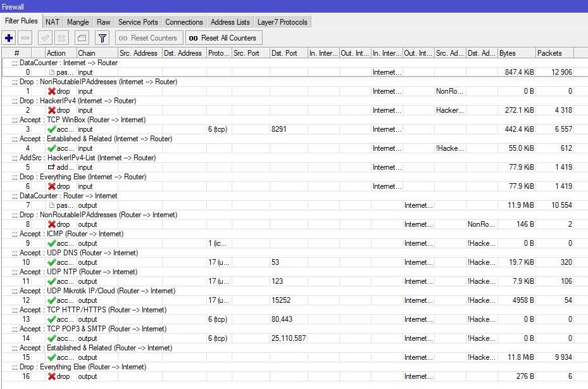
Task: Click NonRo... source address list on rule 1
Action: 449,91
